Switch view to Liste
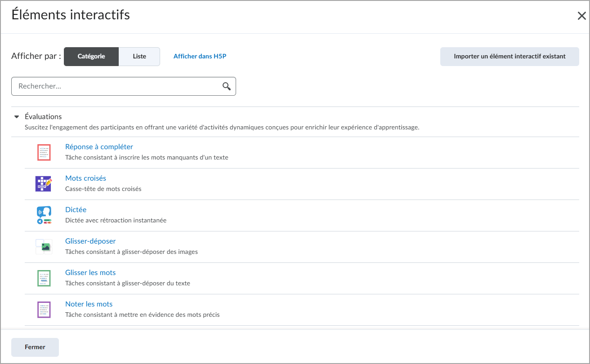This screenshot has width=590, height=364. point(139,57)
